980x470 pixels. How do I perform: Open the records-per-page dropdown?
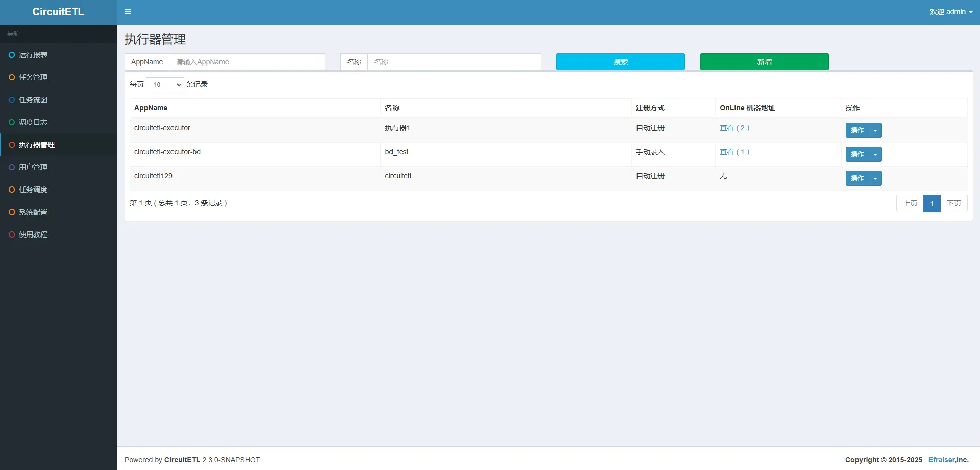click(165, 85)
